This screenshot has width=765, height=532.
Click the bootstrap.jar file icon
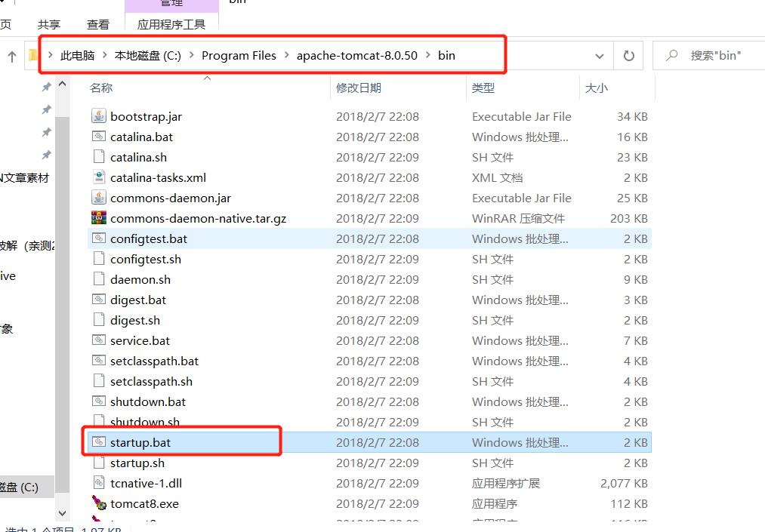pos(99,116)
